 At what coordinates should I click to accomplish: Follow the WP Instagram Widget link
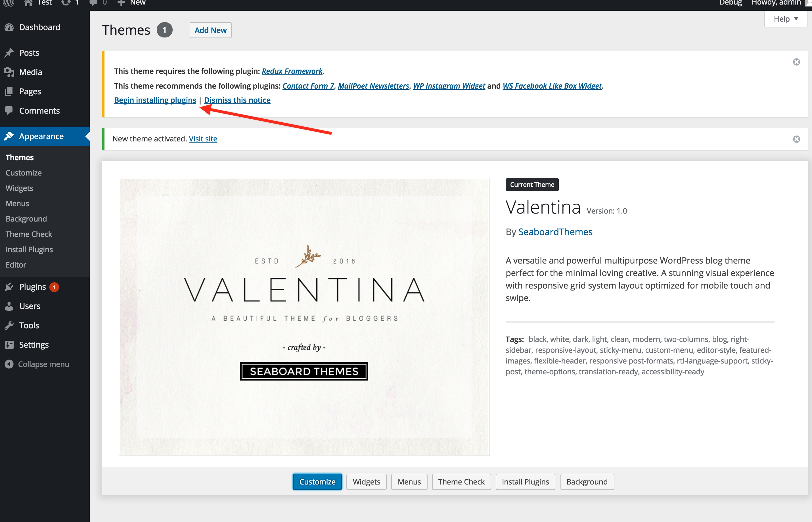click(x=449, y=86)
